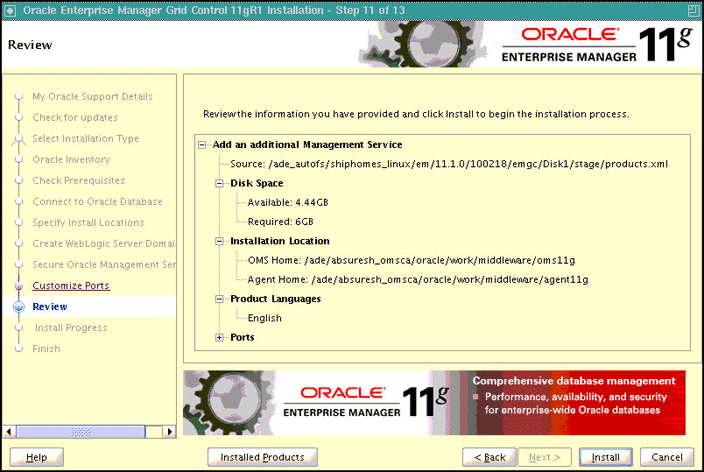Select the Check for updates step
The image size is (704, 472).
click(75, 118)
